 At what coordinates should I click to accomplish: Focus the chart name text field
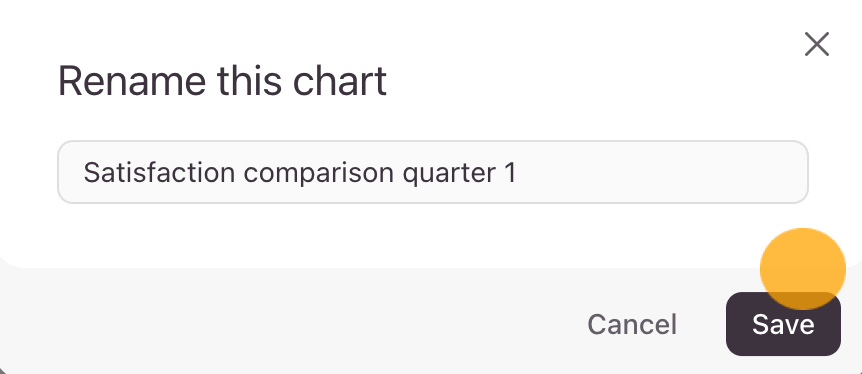[433, 172]
